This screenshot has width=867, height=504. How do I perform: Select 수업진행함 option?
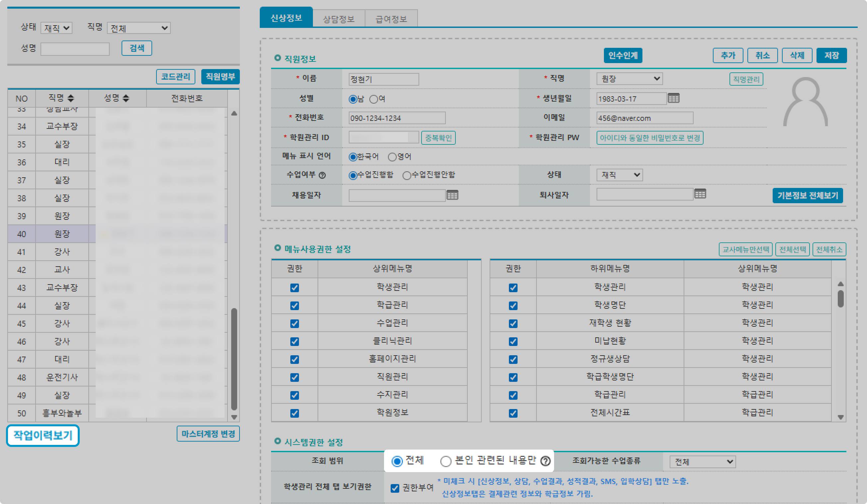(353, 176)
